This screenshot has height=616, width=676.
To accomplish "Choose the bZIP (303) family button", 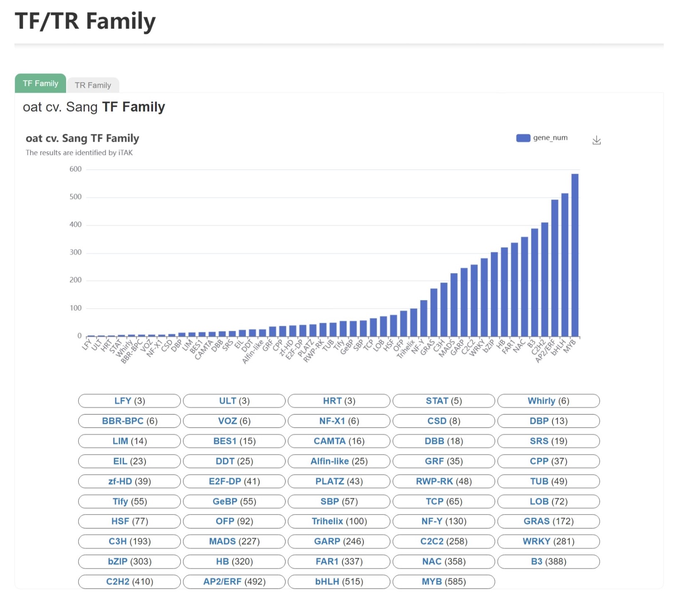I will 129,562.
